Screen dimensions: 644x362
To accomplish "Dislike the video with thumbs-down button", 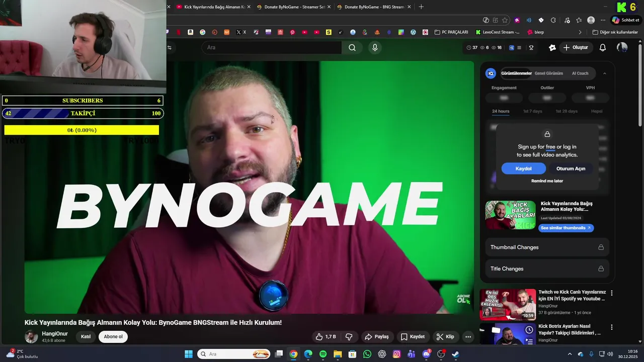I will point(349,337).
